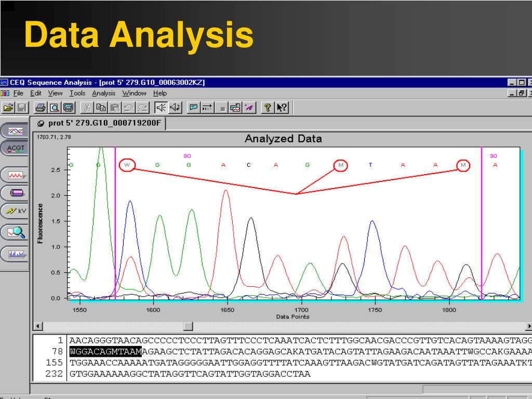Open the Help menu
532x399 pixels.
(x=160, y=94)
